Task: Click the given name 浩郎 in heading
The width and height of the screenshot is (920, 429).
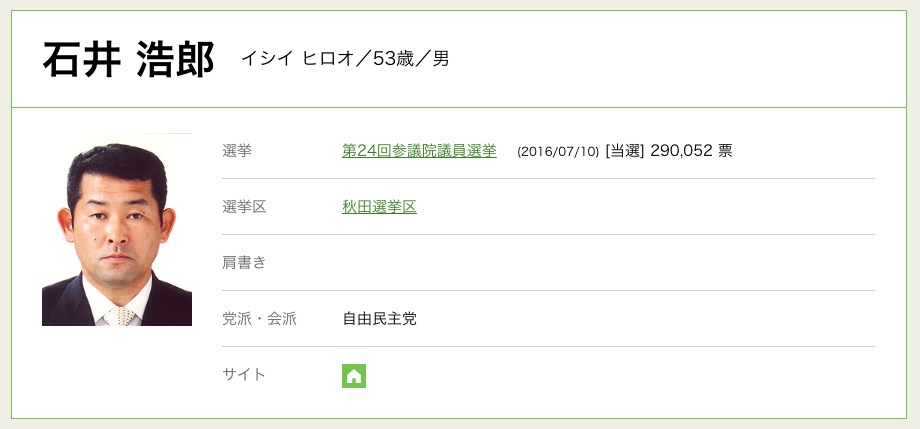Action: click(175, 60)
